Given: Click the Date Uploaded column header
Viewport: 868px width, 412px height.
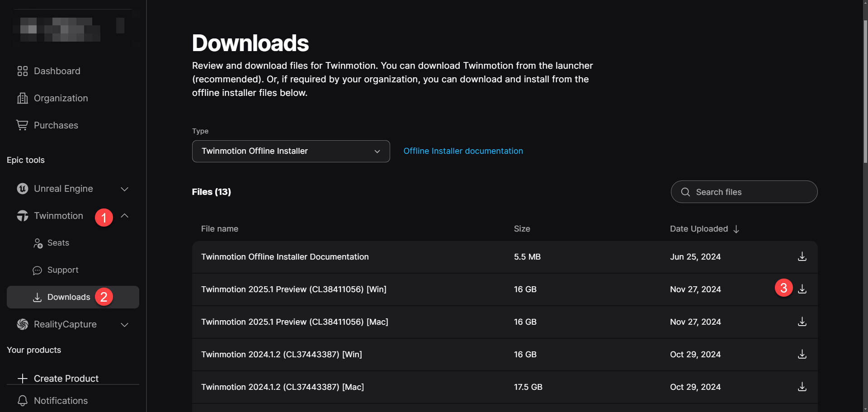Looking at the screenshot, I should click(699, 229).
